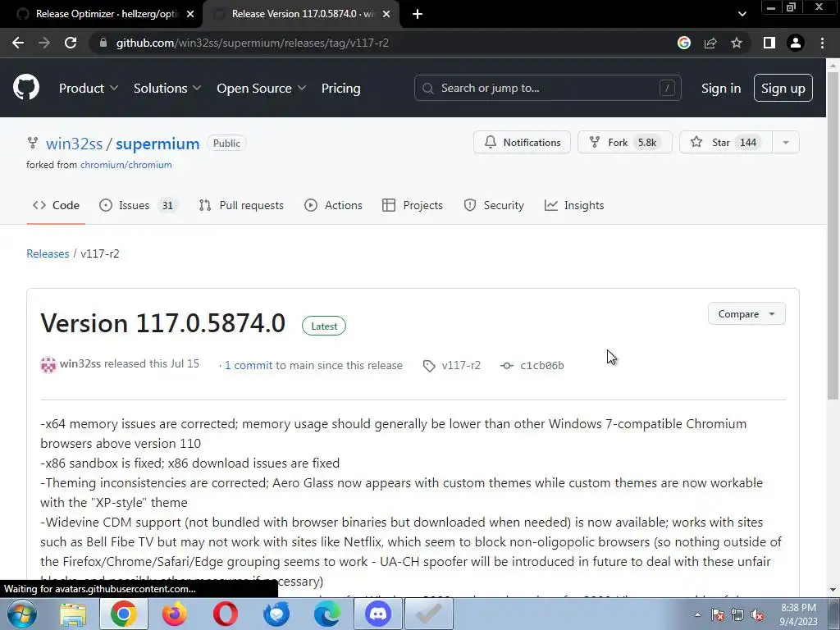The width and height of the screenshot is (840, 630).
Task: Open the tab search chevron
Action: (x=742, y=14)
